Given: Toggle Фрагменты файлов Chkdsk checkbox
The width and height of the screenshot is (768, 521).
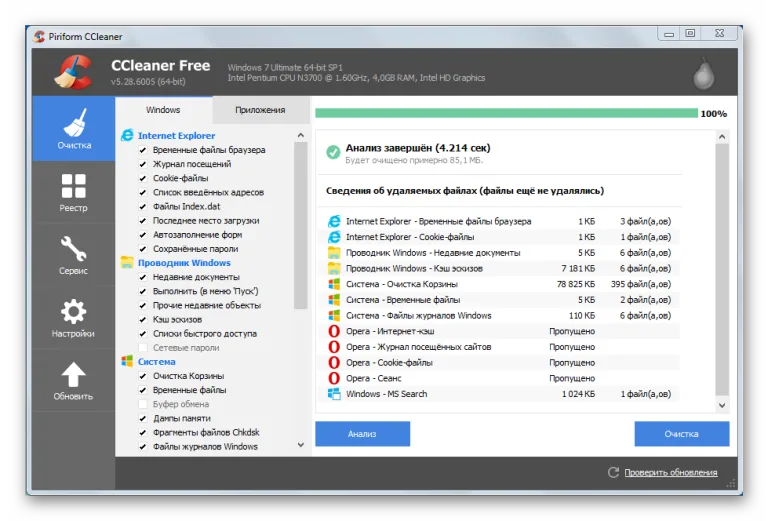Looking at the screenshot, I should [143, 432].
